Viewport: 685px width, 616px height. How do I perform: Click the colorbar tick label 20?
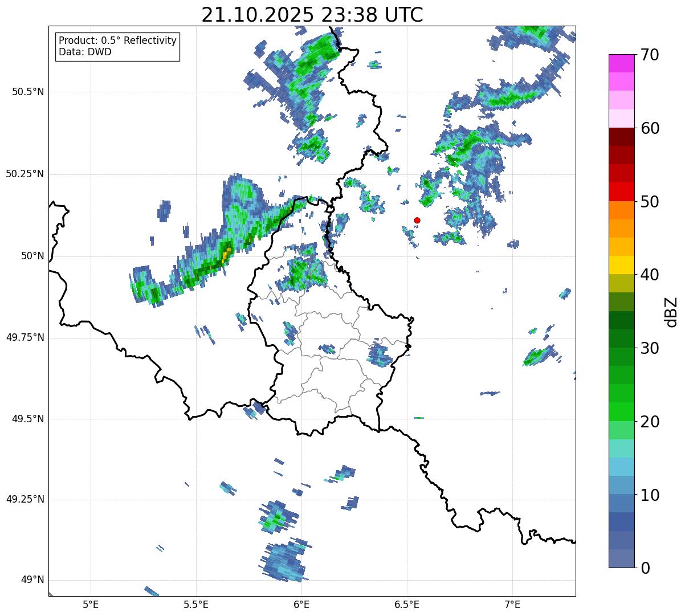click(650, 422)
